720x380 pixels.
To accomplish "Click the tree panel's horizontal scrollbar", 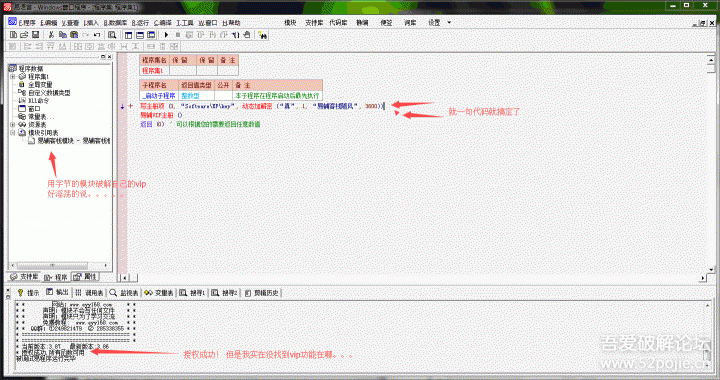I will coord(59,266).
